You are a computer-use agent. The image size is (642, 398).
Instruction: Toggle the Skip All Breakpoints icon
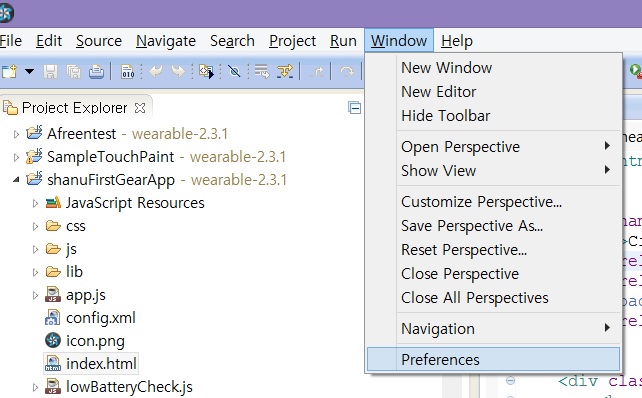click(234, 72)
